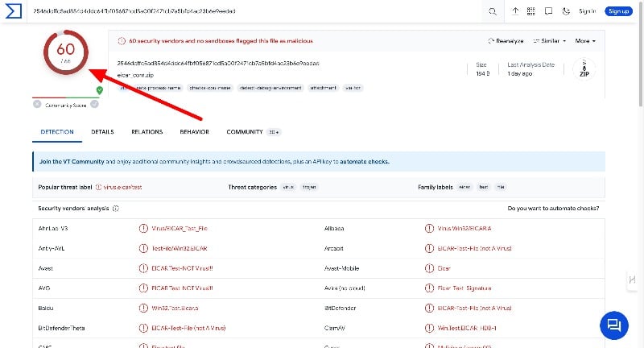Click Join the VT Community link
This screenshot has height=348, width=644.
tap(72, 161)
